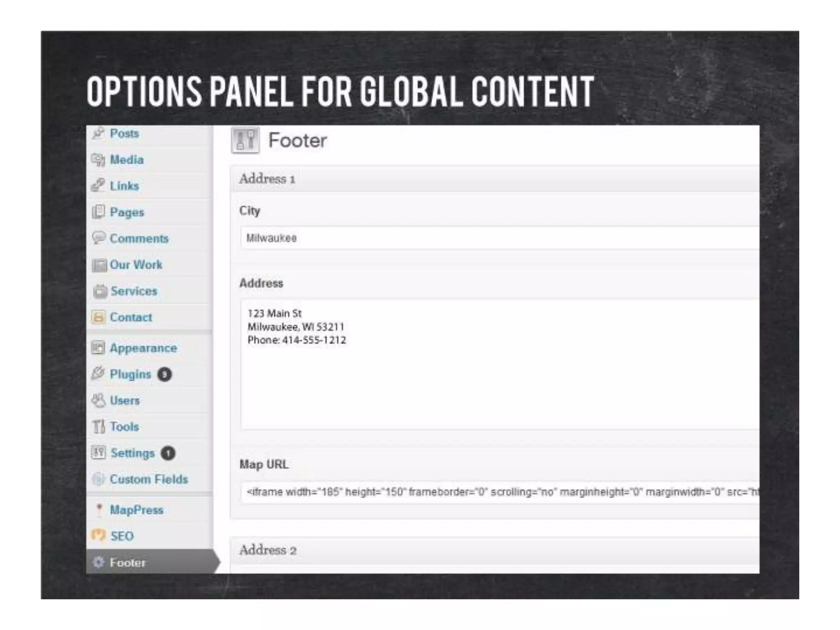
Task: Click the MapPress pin icon
Action: 99,510
